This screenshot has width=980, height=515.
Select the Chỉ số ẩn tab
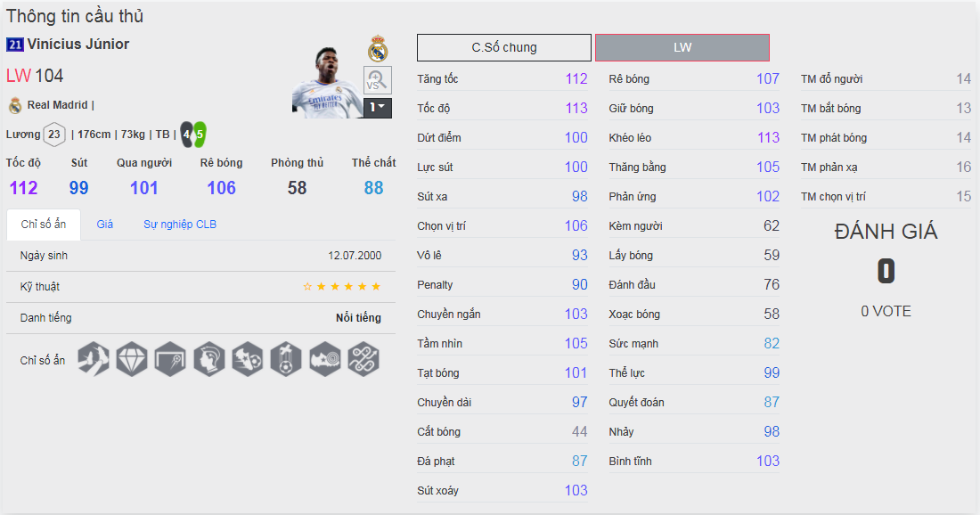point(44,225)
